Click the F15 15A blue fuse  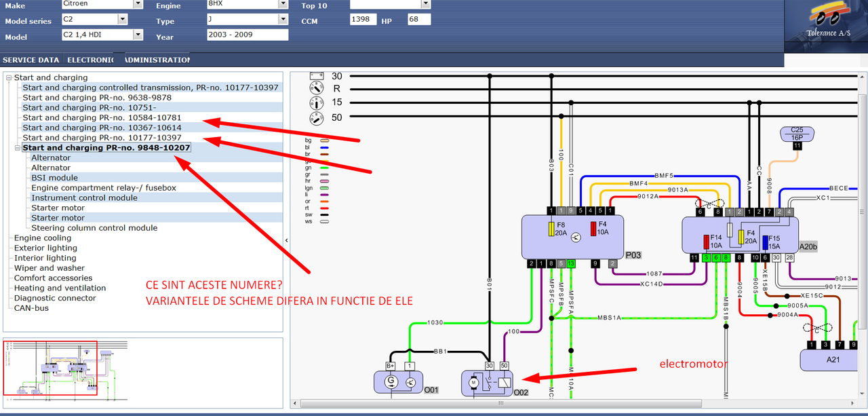766,242
